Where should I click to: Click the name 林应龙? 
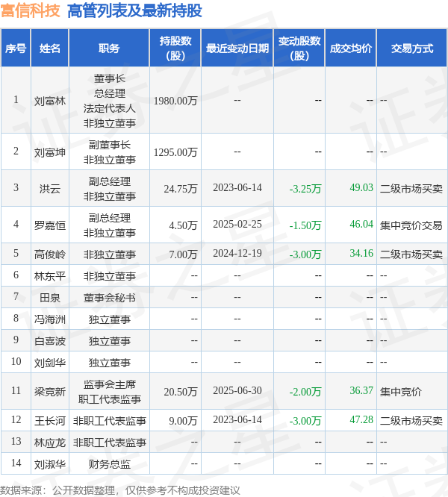[x=50, y=443]
